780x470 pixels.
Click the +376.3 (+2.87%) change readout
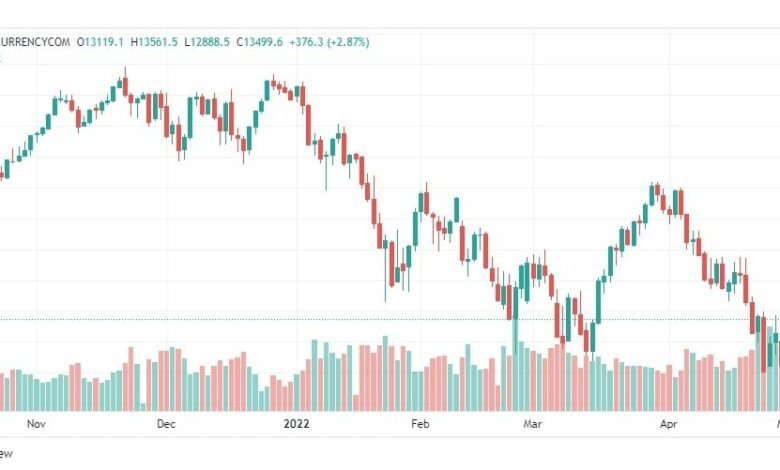[329, 42]
